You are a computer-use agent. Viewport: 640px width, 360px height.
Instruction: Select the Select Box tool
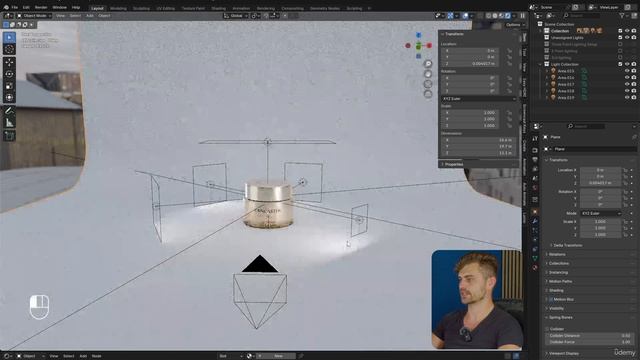9,38
